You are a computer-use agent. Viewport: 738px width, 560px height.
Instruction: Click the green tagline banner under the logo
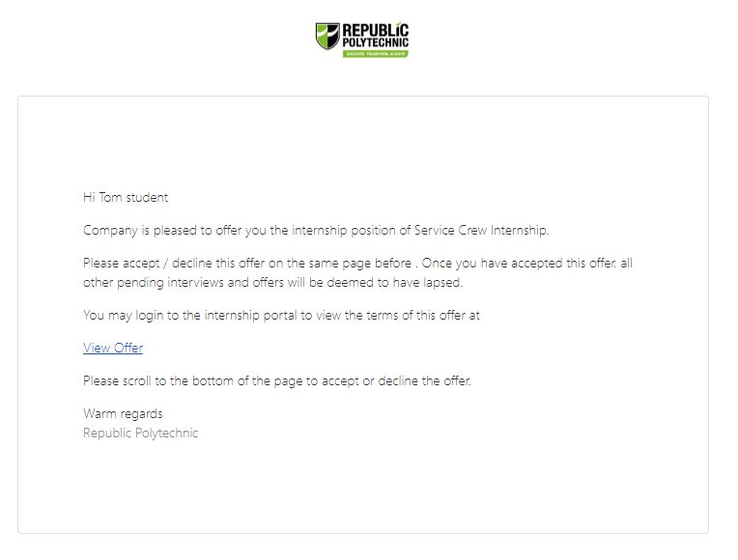(x=376, y=53)
